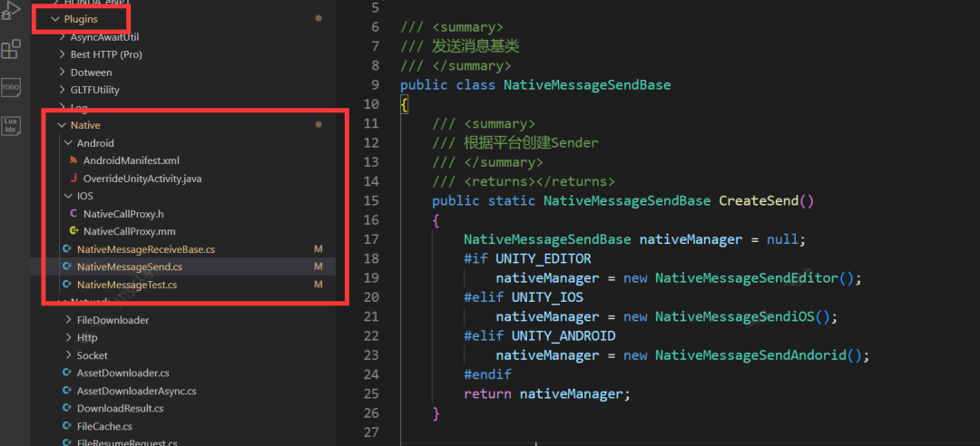The image size is (980, 446).
Task: Open the Run and Debug view icon
Action: (11, 11)
